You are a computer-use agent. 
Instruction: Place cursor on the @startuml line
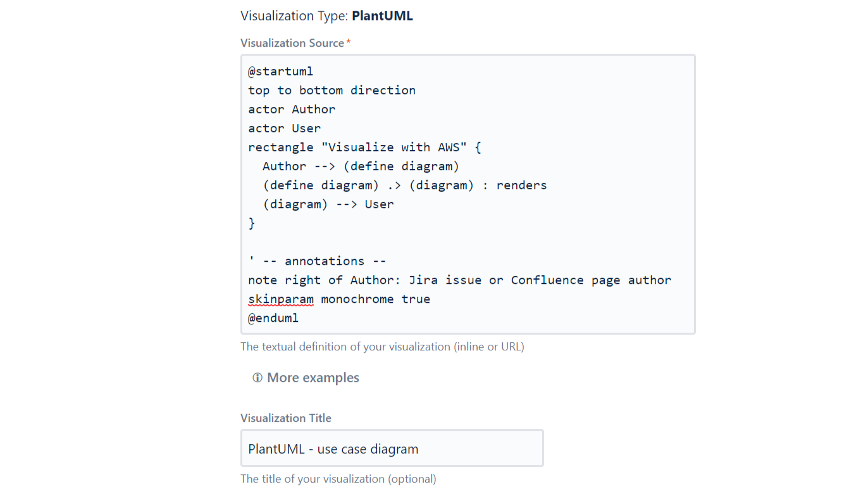tap(280, 71)
